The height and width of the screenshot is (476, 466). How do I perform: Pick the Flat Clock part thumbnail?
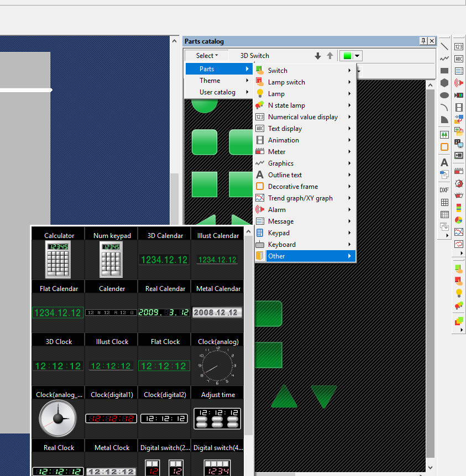(164, 366)
